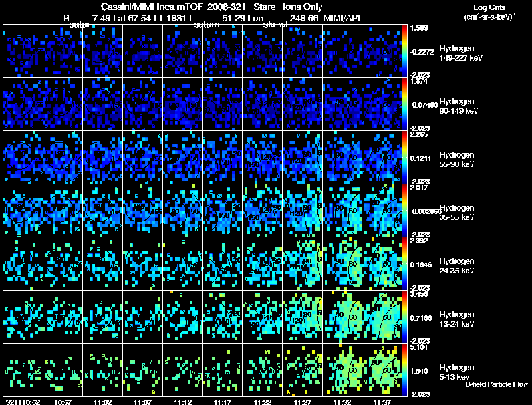
Task: Select the 'Hydrogen 35-55 keV' row label
Action: (x=457, y=213)
